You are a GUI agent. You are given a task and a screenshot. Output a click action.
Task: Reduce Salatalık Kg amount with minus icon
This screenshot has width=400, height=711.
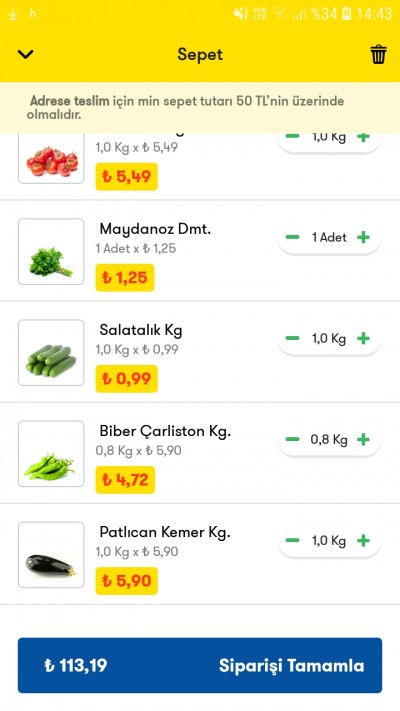pos(293,338)
